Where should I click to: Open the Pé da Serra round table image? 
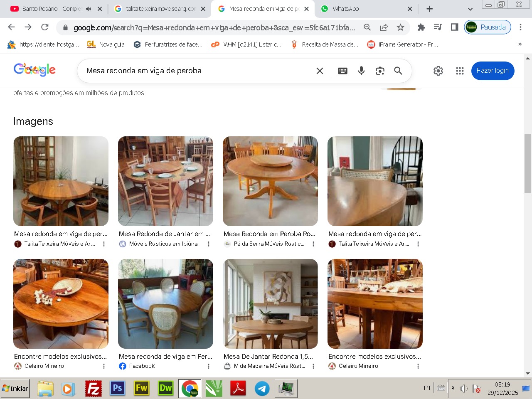point(270,181)
